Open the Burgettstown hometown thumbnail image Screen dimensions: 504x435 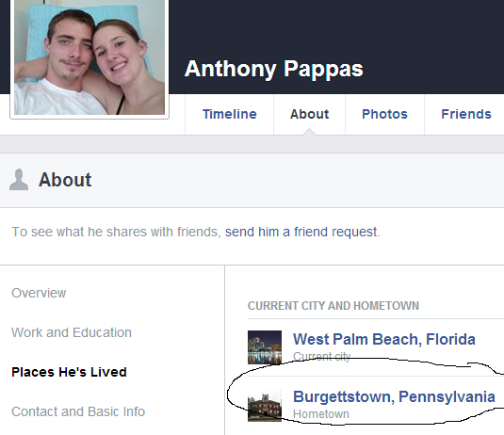coord(265,405)
